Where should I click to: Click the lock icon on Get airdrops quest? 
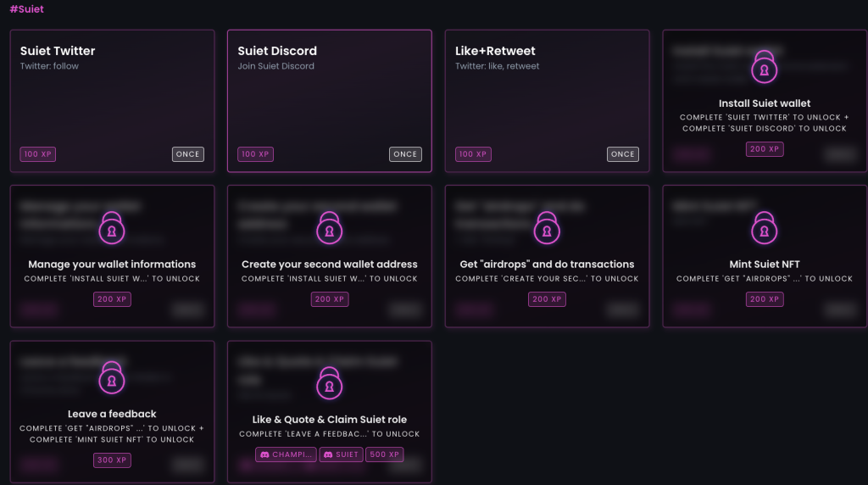pyautogui.click(x=547, y=227)
